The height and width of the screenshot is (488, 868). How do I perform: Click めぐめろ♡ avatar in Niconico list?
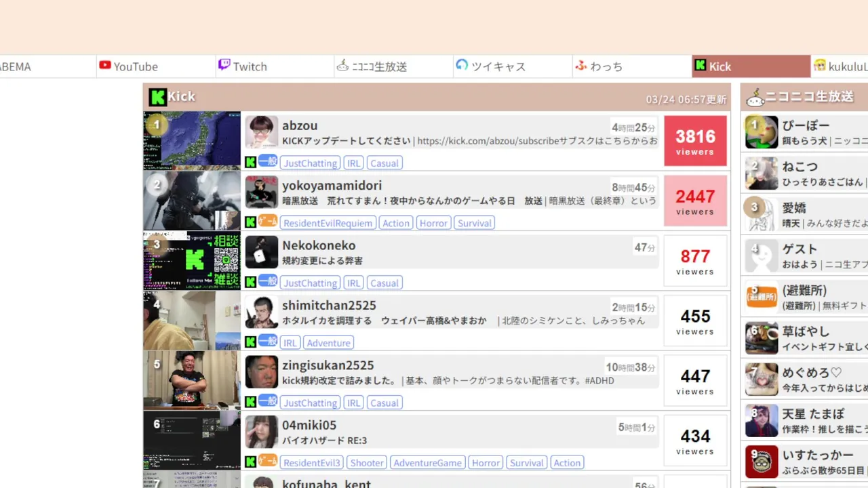(762, 380)
